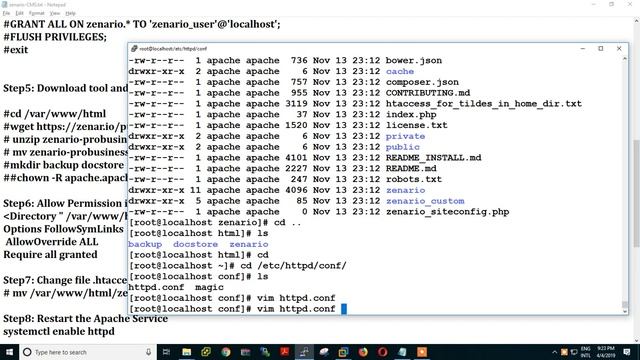Click the Notepad vertical scrollbar thumb
The image size is (640, 360).
(x=636, y=193)
